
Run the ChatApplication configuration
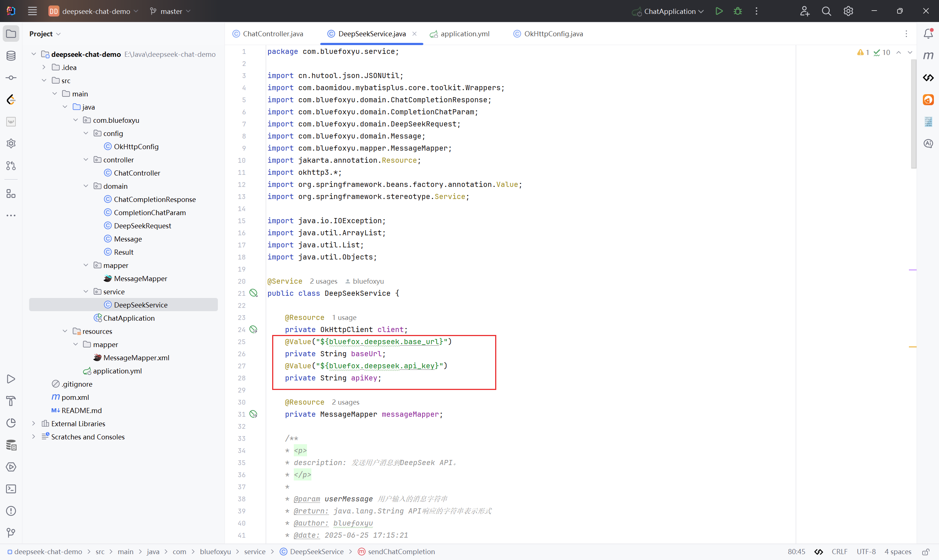[x=719, y=11]
